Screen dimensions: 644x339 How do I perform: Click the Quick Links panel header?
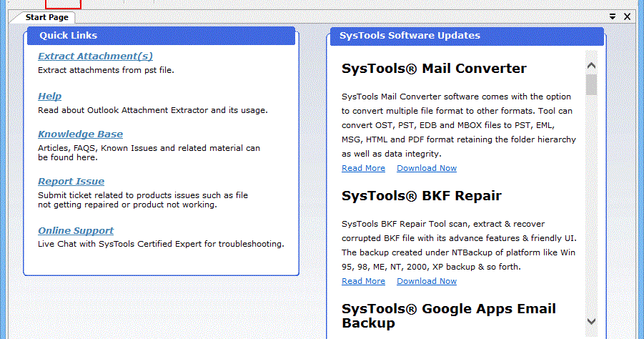click(x=161, y=36)
